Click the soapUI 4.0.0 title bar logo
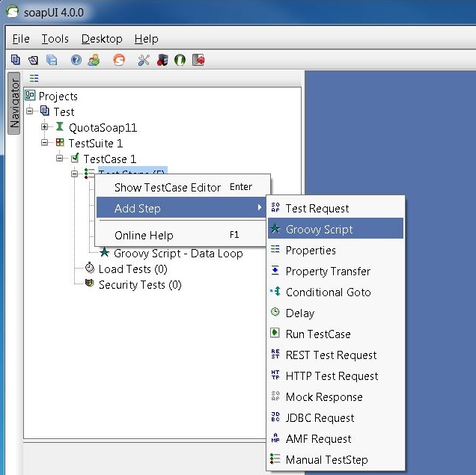 tap(12, 12)
